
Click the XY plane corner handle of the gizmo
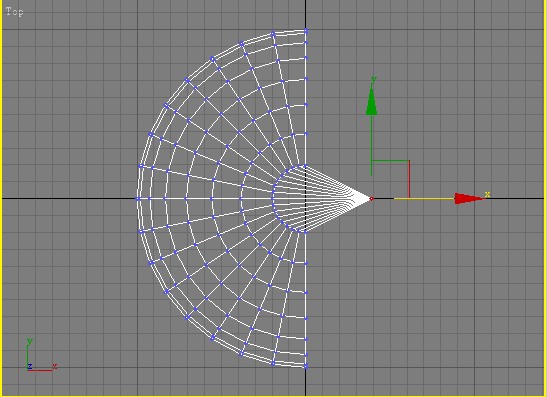[x=409, y=161]
